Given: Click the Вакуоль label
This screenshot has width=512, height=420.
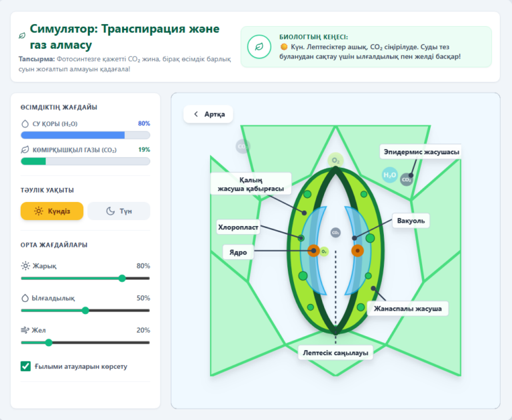Looking at the screenshot, I should 411,221.
